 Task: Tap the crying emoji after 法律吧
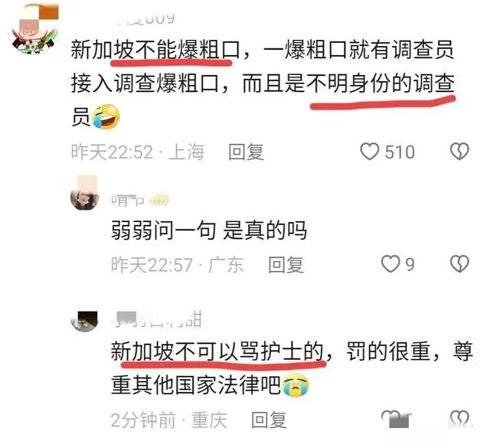tap(296, 384)
